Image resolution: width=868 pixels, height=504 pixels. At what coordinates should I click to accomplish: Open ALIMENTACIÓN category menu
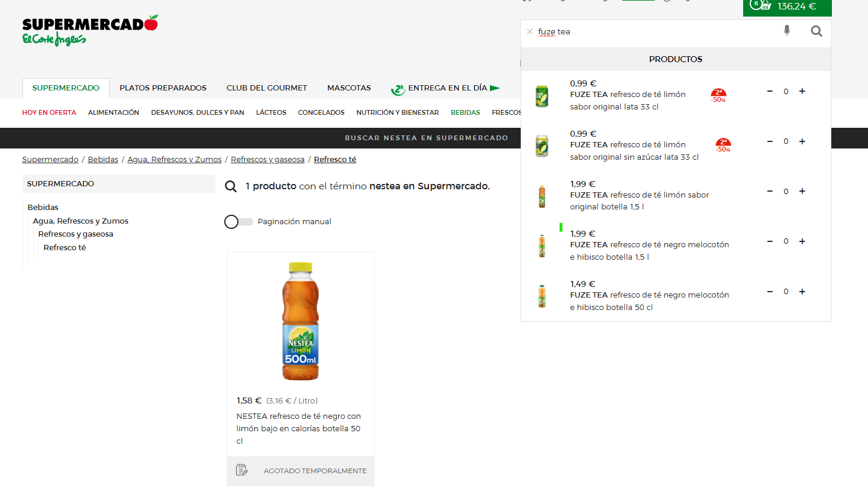114,112
